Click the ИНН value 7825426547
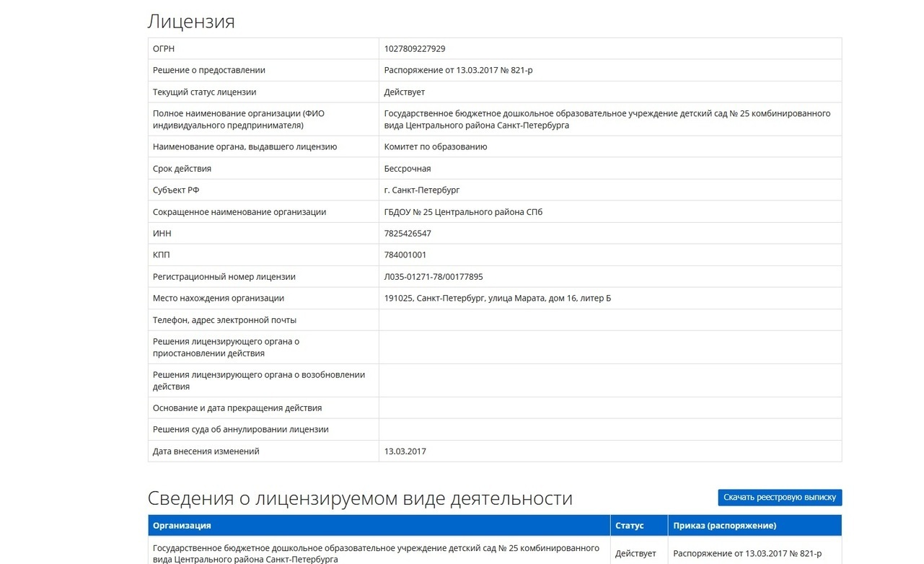This screenshot has height=564, width=924. tap(408, 233)
